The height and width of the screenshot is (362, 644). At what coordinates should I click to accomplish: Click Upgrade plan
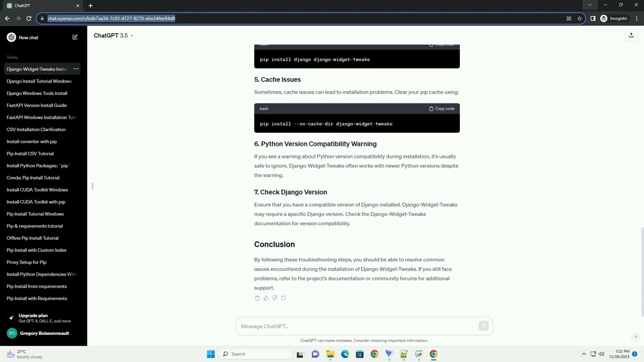[x=43, y=318]
